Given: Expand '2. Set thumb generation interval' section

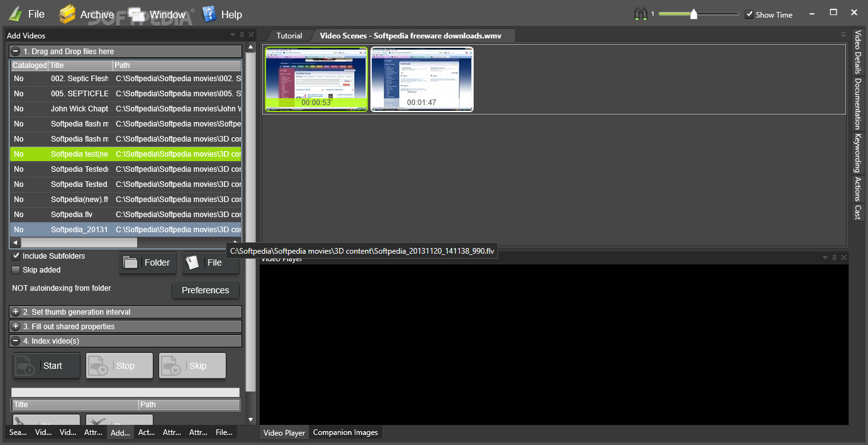Looking at the screenshot, I should (15, 312).
